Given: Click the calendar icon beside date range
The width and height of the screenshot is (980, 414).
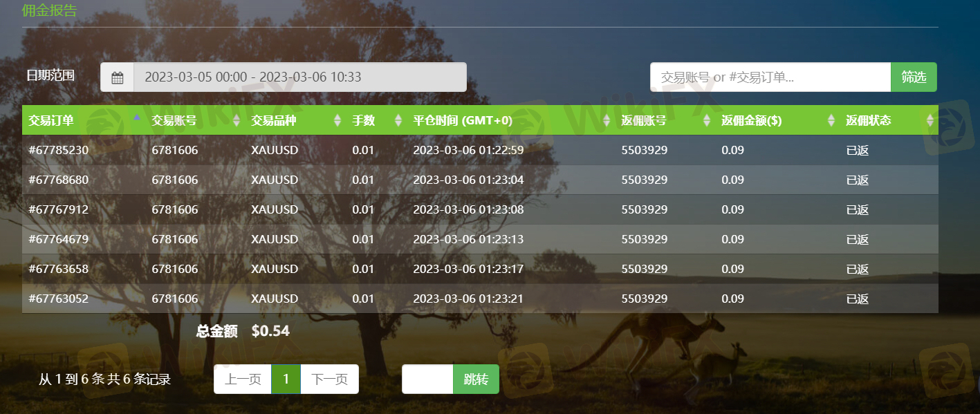Looking at the screenshot, I should 118,77.
